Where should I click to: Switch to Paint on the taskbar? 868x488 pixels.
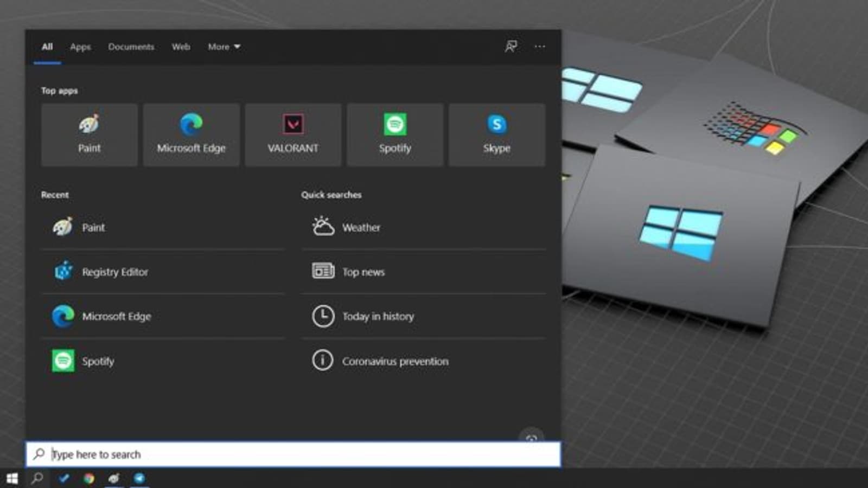pos(114,478)
